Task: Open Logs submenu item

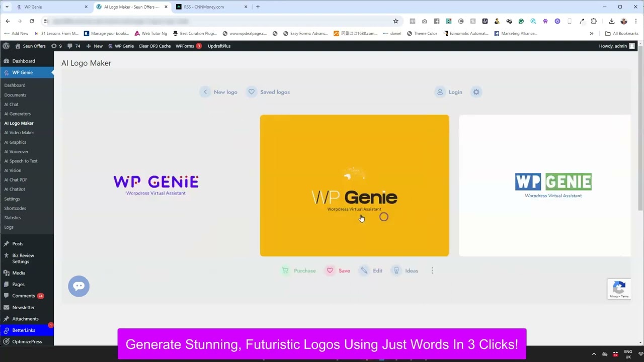Action: [x=9, y=227]
